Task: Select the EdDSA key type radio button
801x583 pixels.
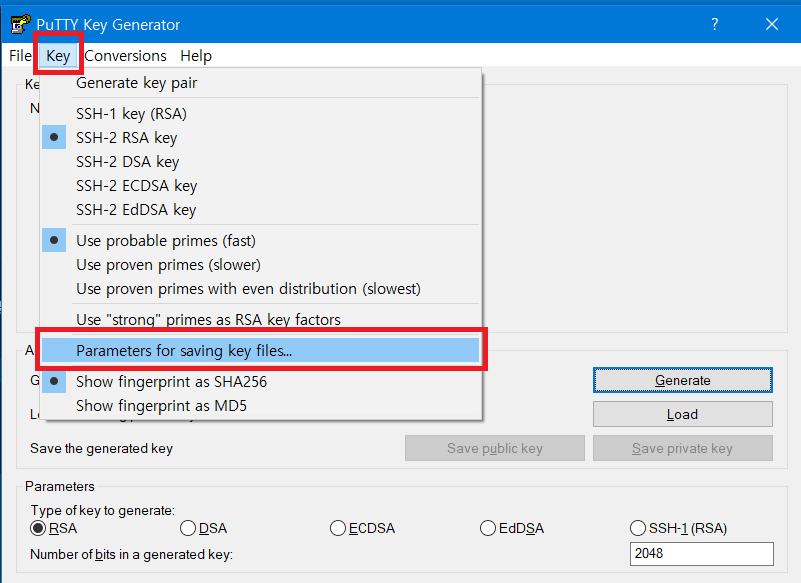Action: click(512, 528)
